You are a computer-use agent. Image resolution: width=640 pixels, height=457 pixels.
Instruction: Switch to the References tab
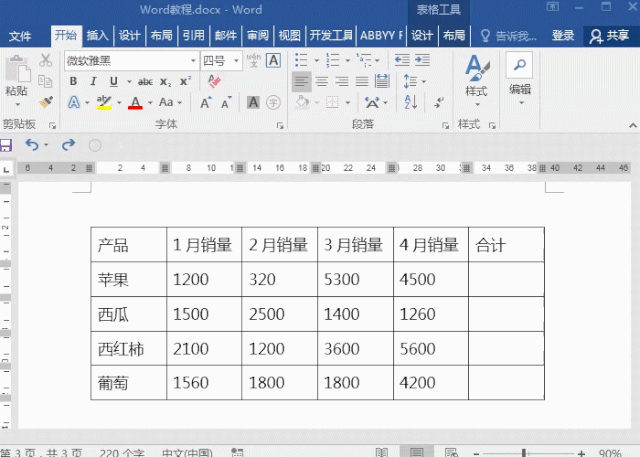point(193,36)
